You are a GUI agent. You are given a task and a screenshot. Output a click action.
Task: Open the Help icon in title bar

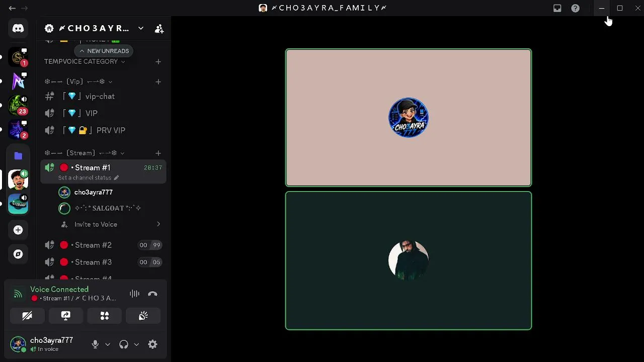coord(575,8)
